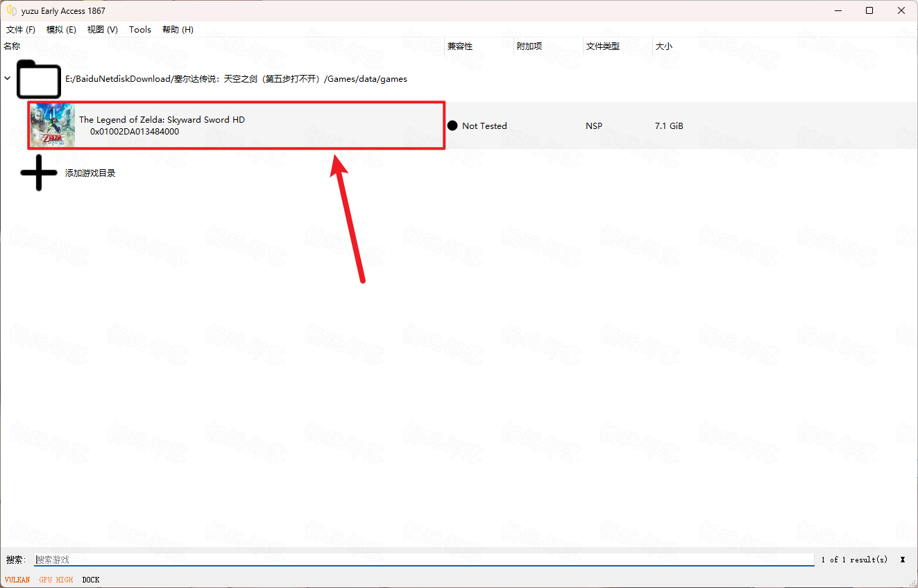Screen dimensions: 918x588
Task: Click the games directory path text
Action: click(236, 79)
